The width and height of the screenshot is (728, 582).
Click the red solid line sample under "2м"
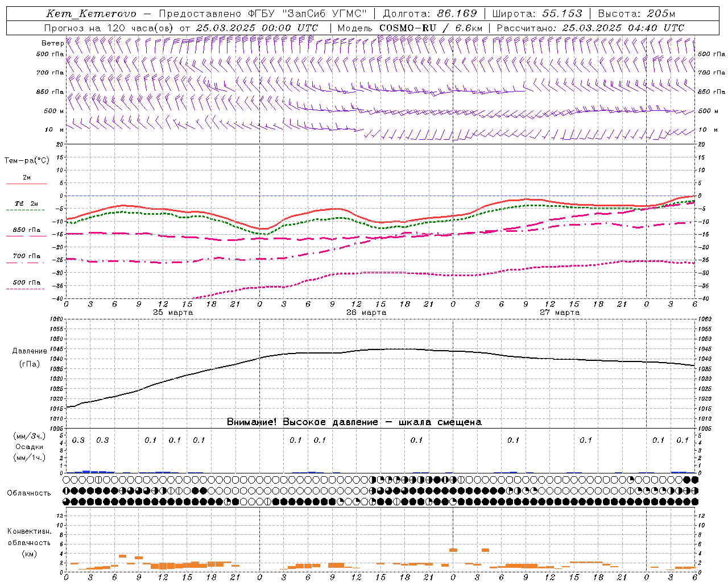pyautogui.click(x=26, y=184)
